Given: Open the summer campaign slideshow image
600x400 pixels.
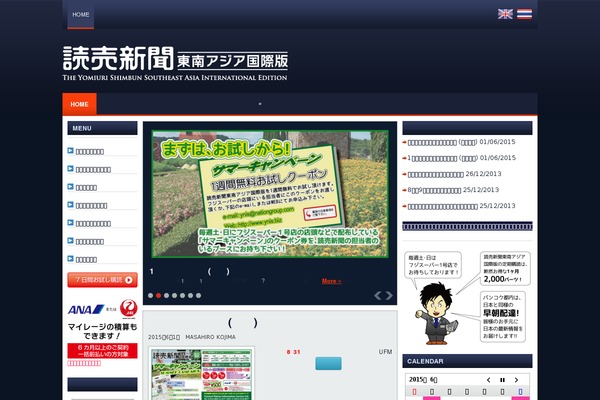Looking at the screenshot, I should 270,194.
